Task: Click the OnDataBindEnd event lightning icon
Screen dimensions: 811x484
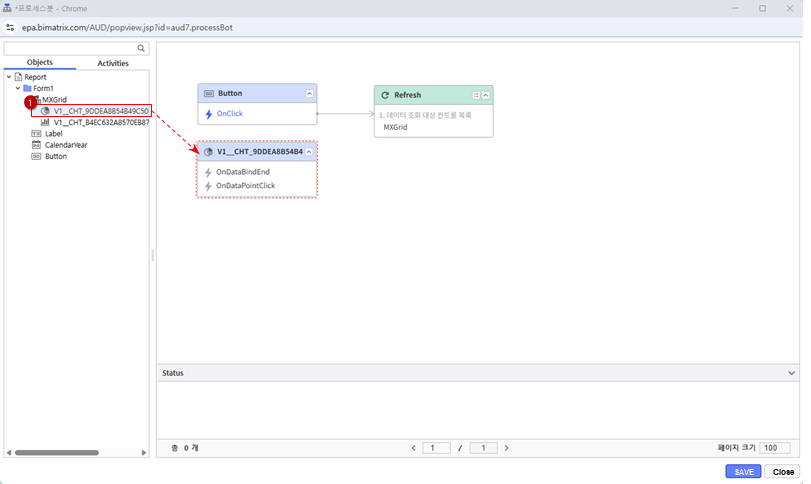Action: point(209,172)
